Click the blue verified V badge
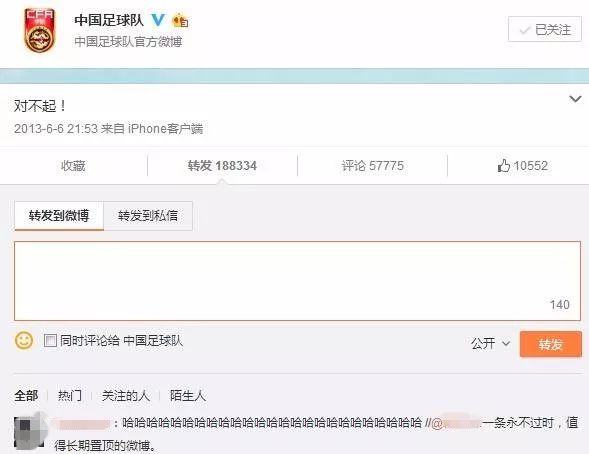Image resolution: width=589 pixels, height=454 pixels. 158,20
